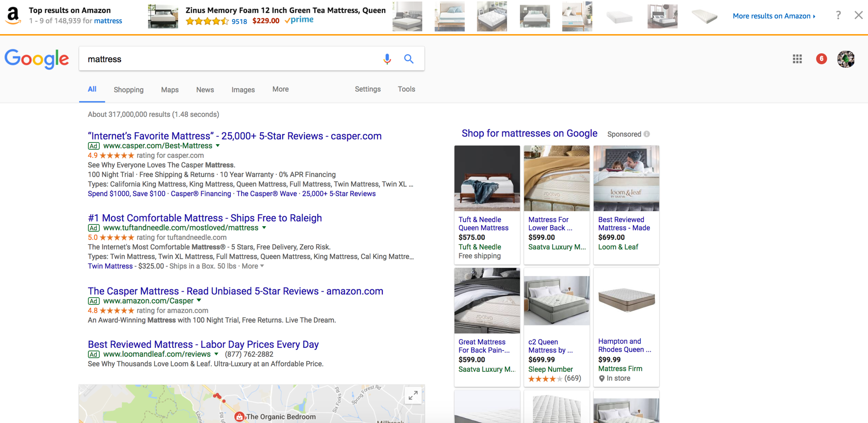Click Casper® Financing sitelink
The height and width of the screenshot is (423, 868).
point(201,194)
